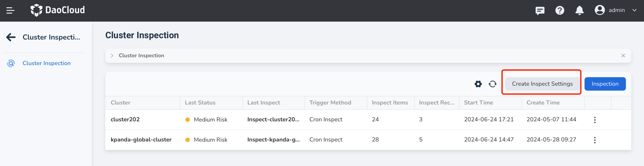The image size is (644, 166).
Task: Open the messages chat icon
Action: point(540,10)
